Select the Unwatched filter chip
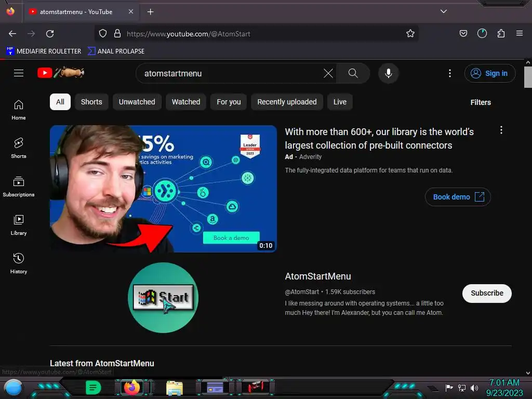The image size is (532, 399). click(137, 102)
